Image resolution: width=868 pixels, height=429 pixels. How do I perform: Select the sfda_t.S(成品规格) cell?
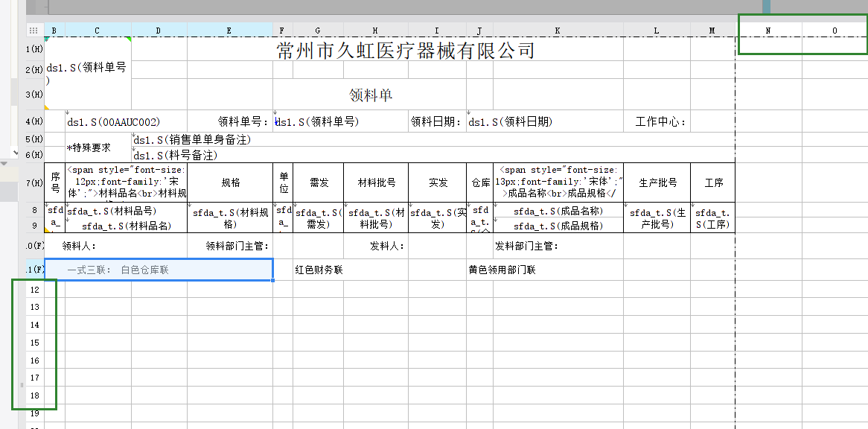558,225
